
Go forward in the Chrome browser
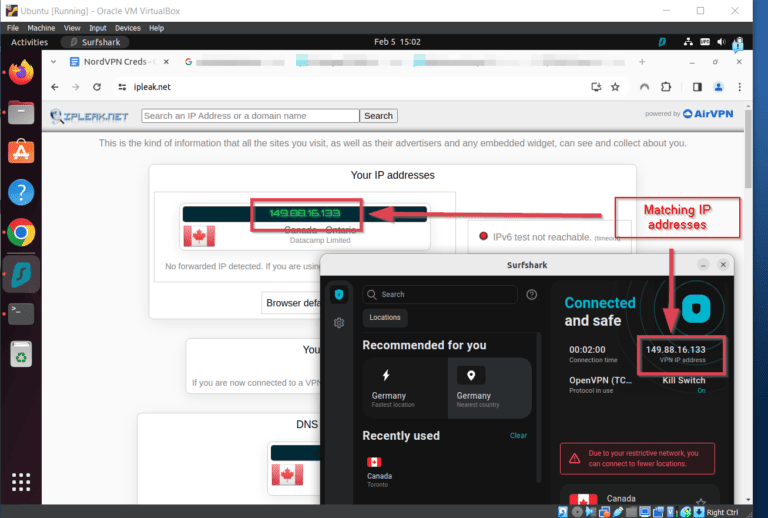coord(75,87)
